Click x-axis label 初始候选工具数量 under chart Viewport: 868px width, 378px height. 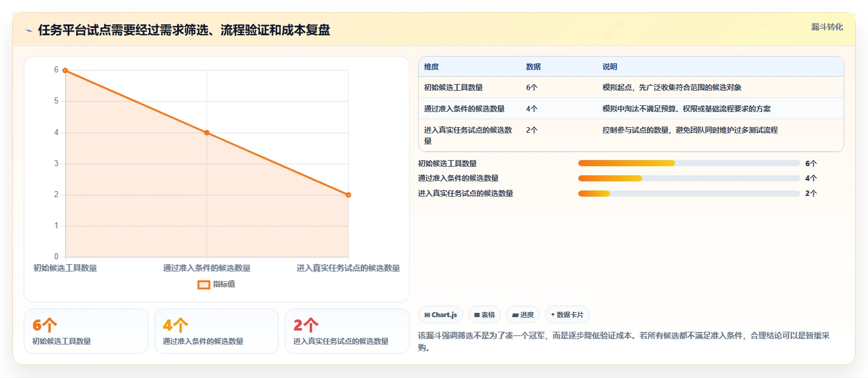[x=65, y=268]
